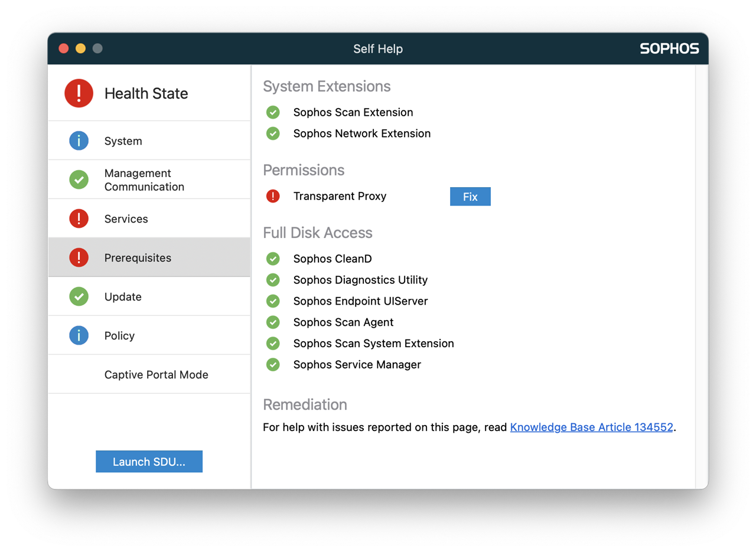Screen dimensions: 756x552
Task: Click the red Health State alert icon
Action: [x=79, y=93]
